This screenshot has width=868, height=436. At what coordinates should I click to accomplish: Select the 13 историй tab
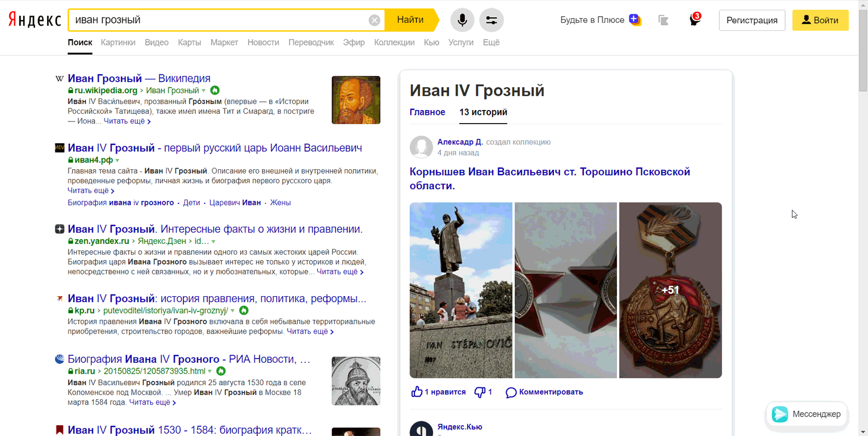click(x=483, y=112)
